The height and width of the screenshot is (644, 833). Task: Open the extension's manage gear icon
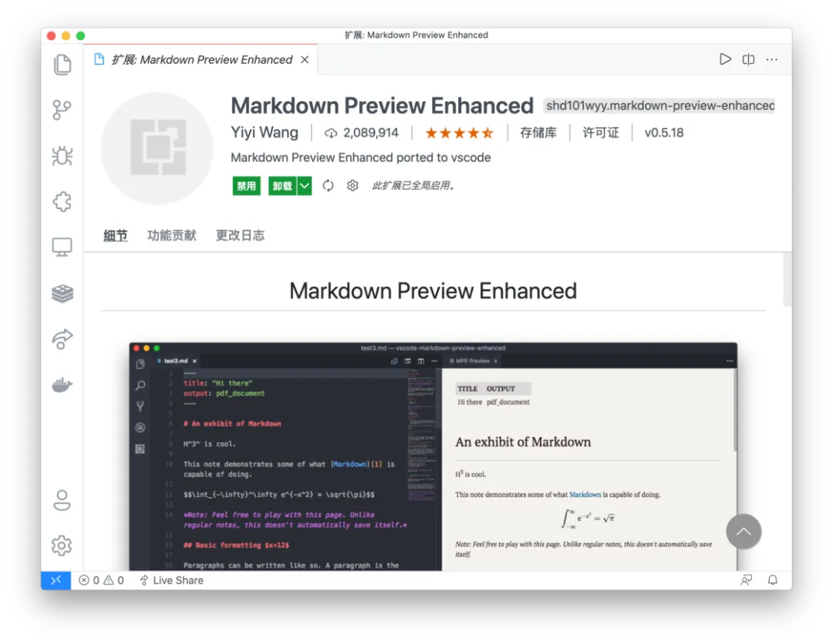[352, 185]
